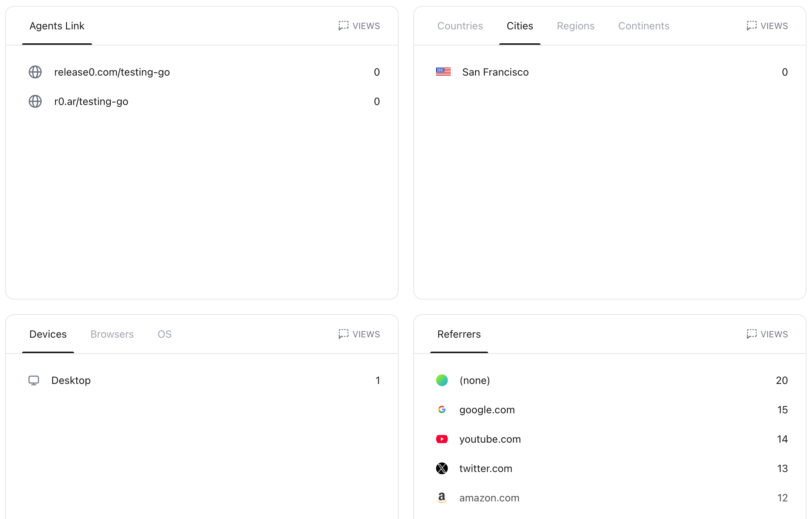Click the green gradient circle beside (none)

(x=442, y=380)
